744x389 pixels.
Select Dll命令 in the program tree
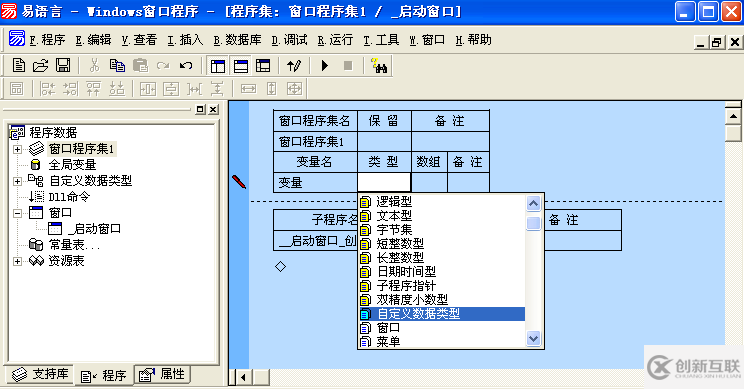(x=69, y=197)
